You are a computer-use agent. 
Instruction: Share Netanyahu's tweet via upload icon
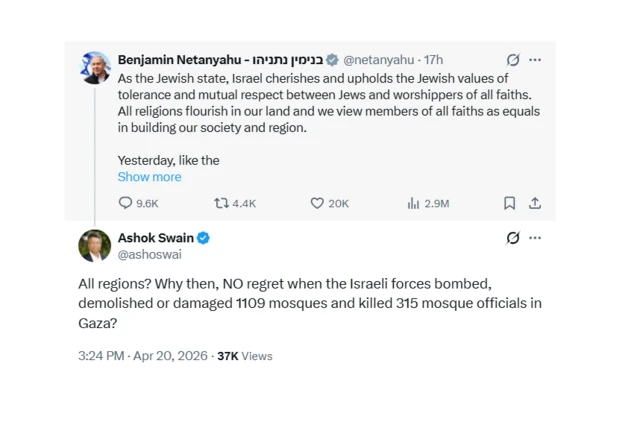535,203
